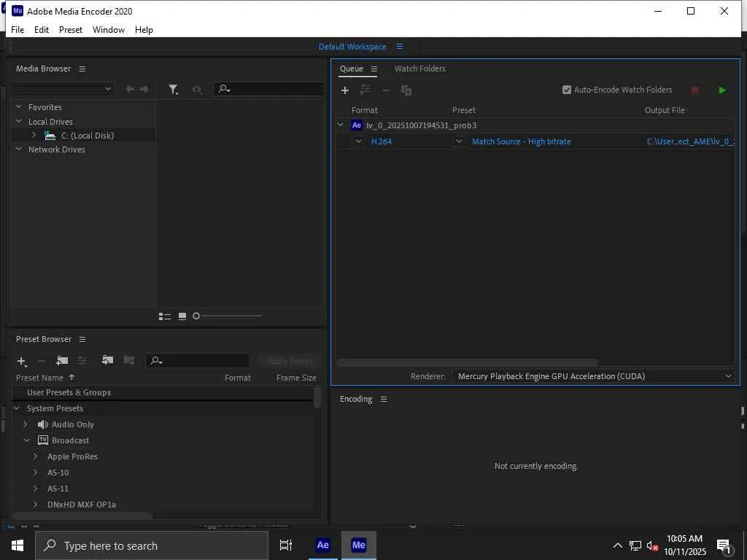Expand the C: (Local Disk) drive
The image size is (747, 560).
click(34, 135)
